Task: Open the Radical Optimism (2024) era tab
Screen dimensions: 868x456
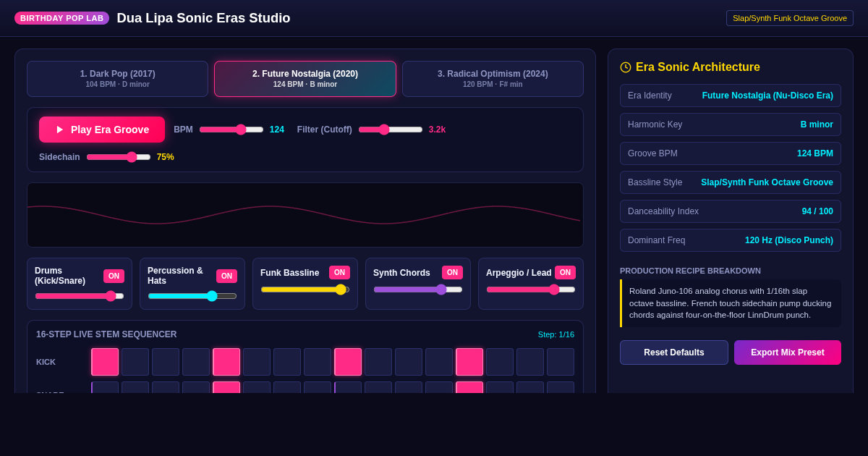Action: tap(493, 79)
